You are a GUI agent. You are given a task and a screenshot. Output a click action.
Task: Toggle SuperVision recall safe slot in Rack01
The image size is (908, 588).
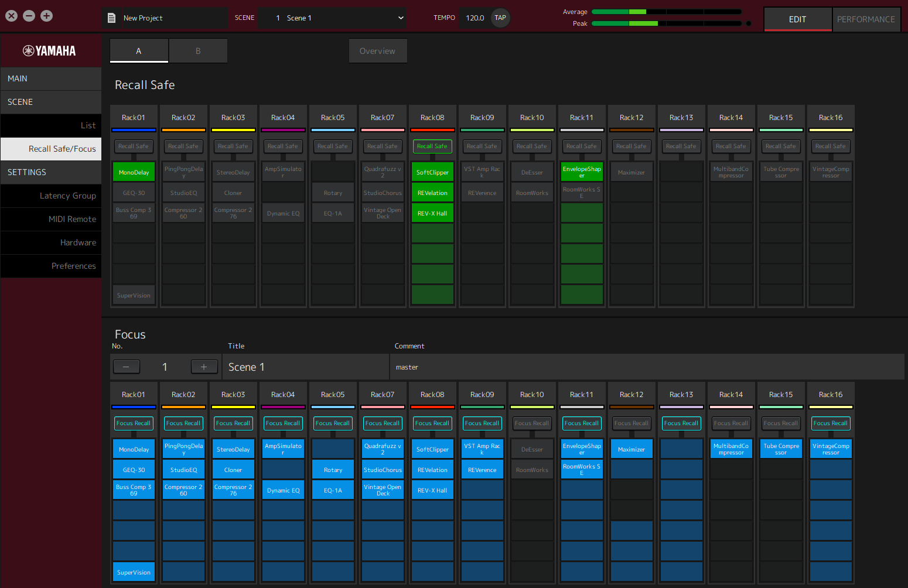(x=134, y=295)
